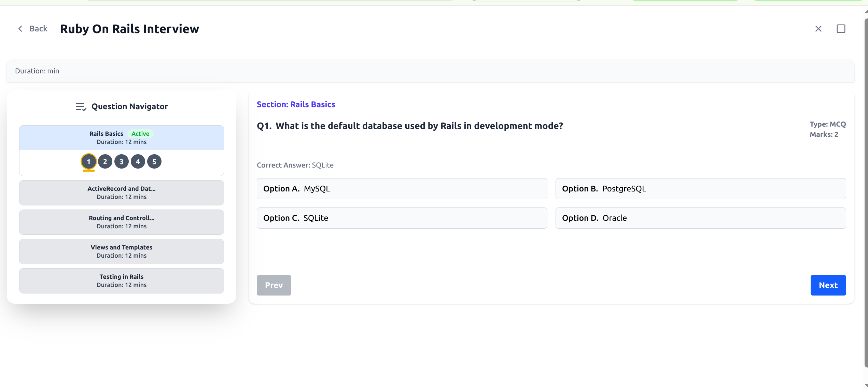Click the back chevron beside Back

tap(20, 29)
